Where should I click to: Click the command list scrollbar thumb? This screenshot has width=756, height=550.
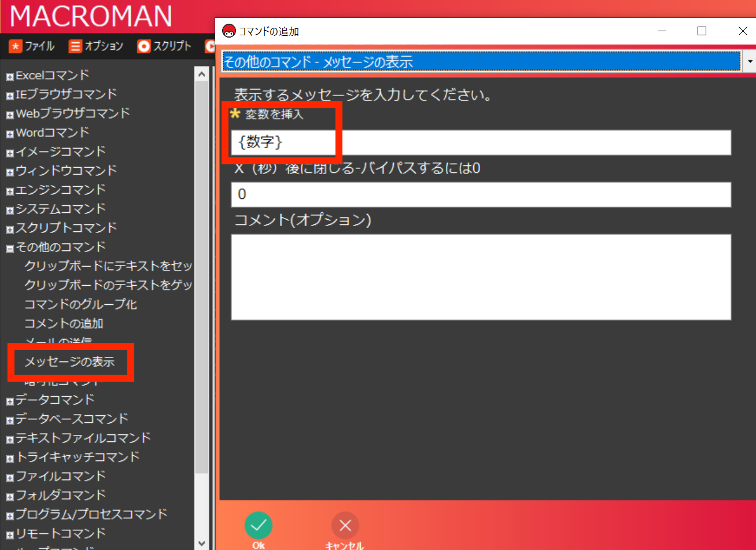tap(202, 278)
